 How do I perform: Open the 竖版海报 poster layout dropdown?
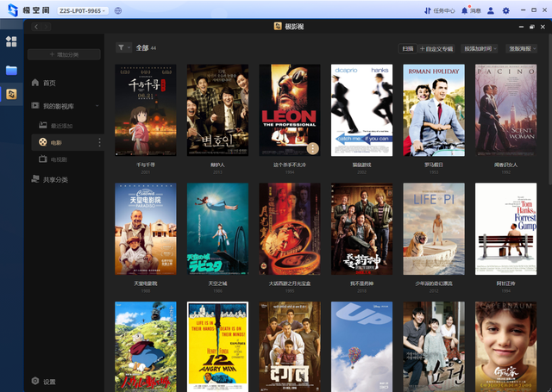[522, 48]
